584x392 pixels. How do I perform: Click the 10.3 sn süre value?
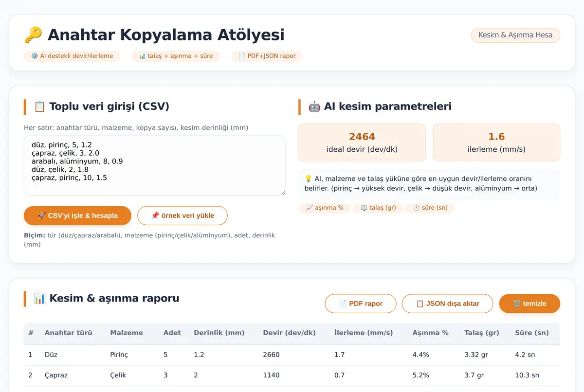[x=527, y=375]
